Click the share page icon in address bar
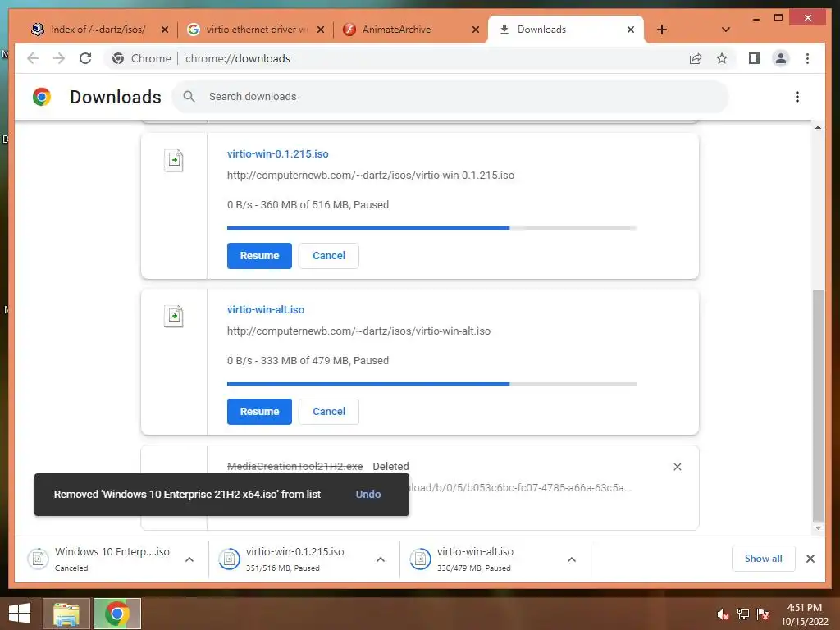This screenshot has height=630, width=840. coord(696,58)
